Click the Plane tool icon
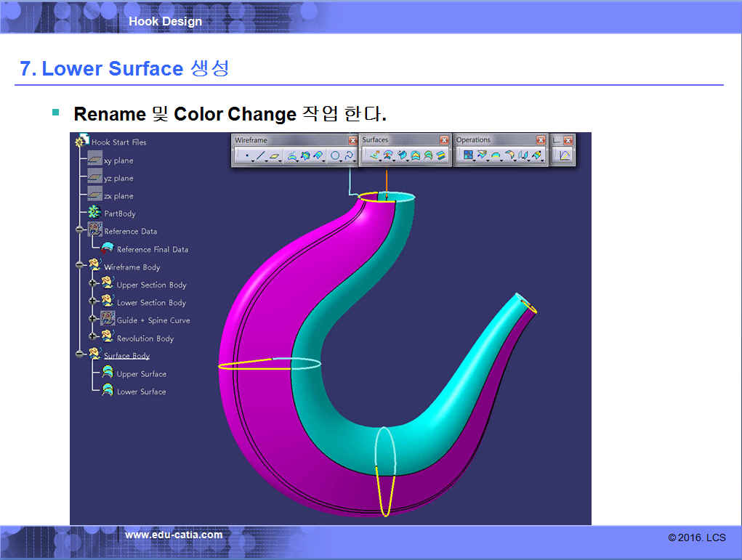Screen dimensions: 742x560 pyautogui.click(x=274, y=155)
